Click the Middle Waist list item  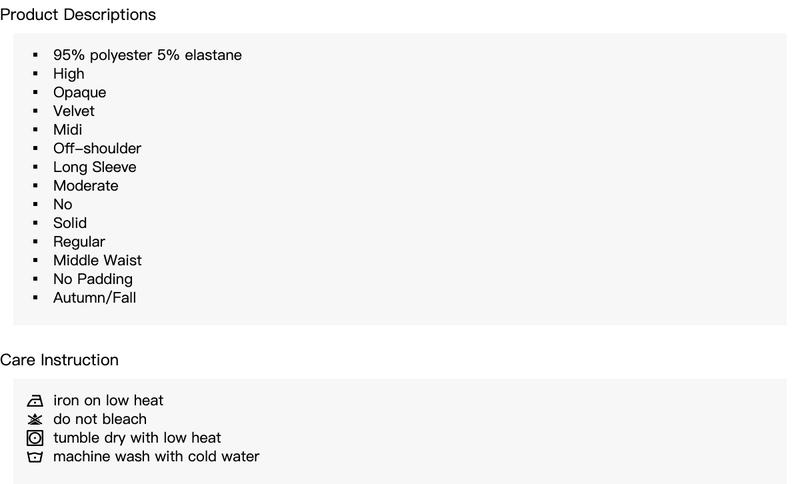(x=97, y=261)
